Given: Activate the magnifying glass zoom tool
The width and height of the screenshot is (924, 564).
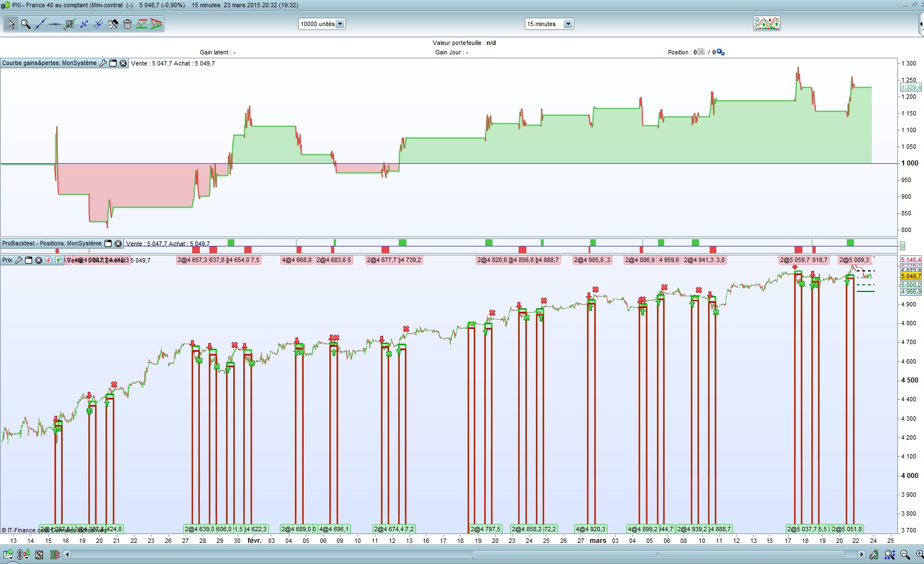Looking at the screenshot, I should (26, 24).
